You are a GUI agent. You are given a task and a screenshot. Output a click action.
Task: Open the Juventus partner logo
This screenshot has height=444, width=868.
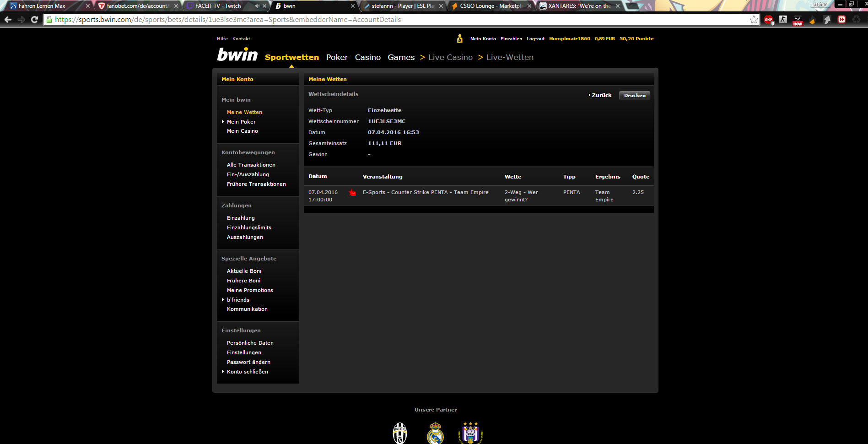(x=400, y=433)
